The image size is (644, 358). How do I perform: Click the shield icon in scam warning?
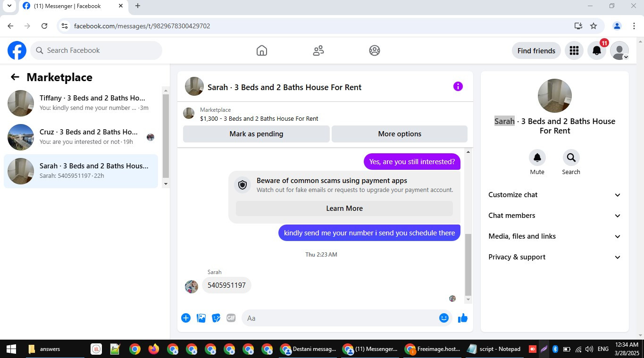coord(243,185)
